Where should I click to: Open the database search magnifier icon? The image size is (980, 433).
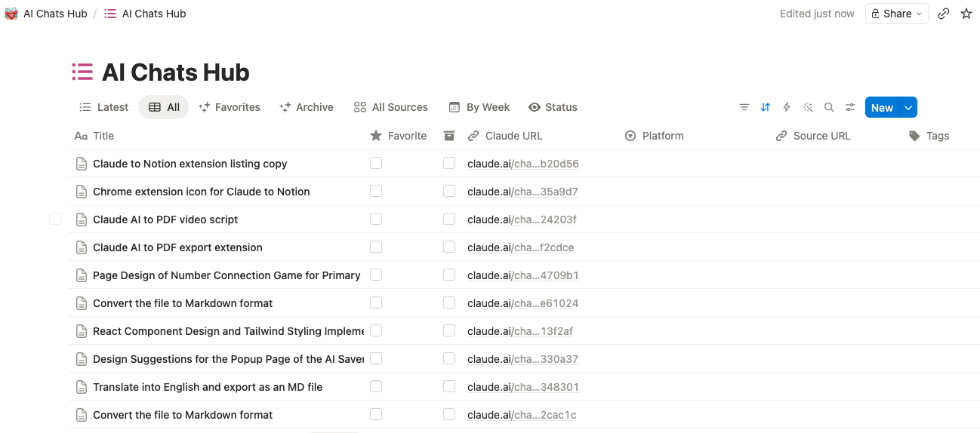click(829, 107)
